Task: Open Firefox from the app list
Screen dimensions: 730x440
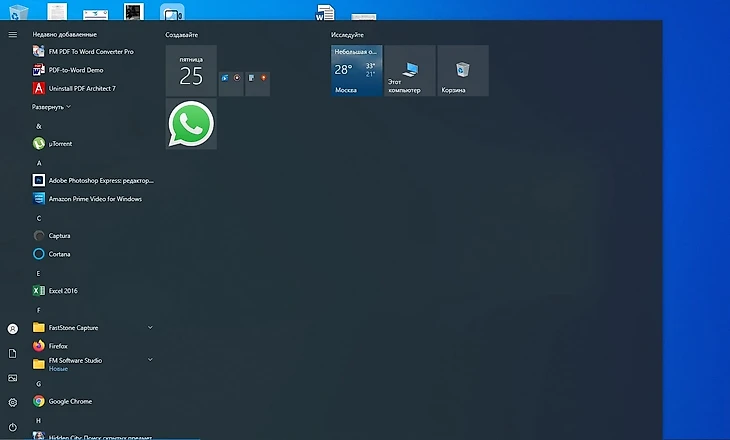Action: pos(58,346)
